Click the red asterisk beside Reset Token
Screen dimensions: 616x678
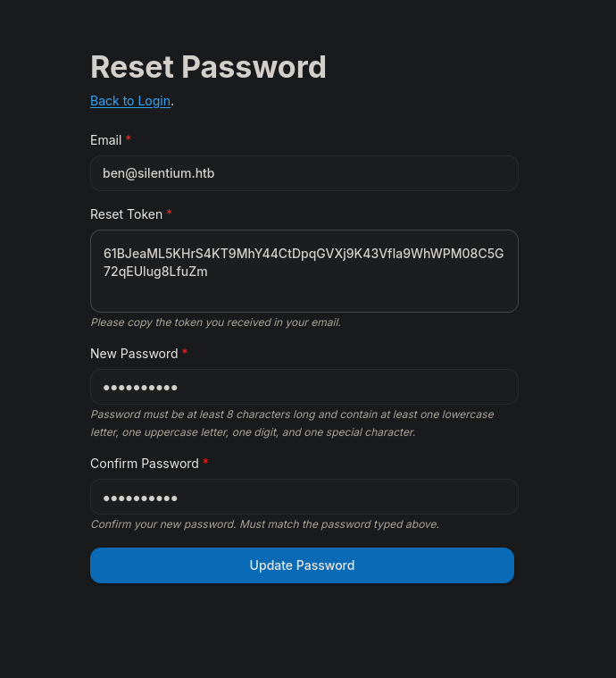click(x=170, y=213)
